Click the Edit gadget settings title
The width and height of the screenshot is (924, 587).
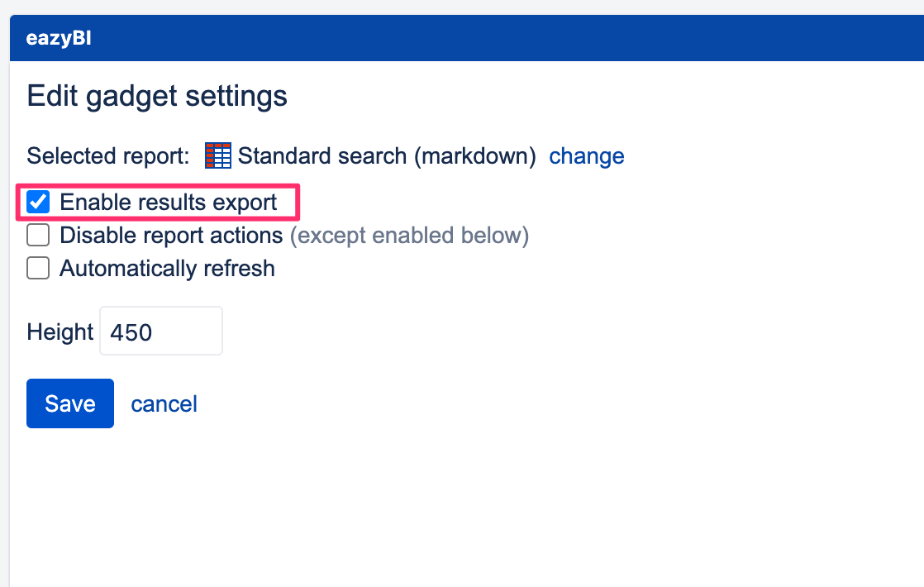157,96
